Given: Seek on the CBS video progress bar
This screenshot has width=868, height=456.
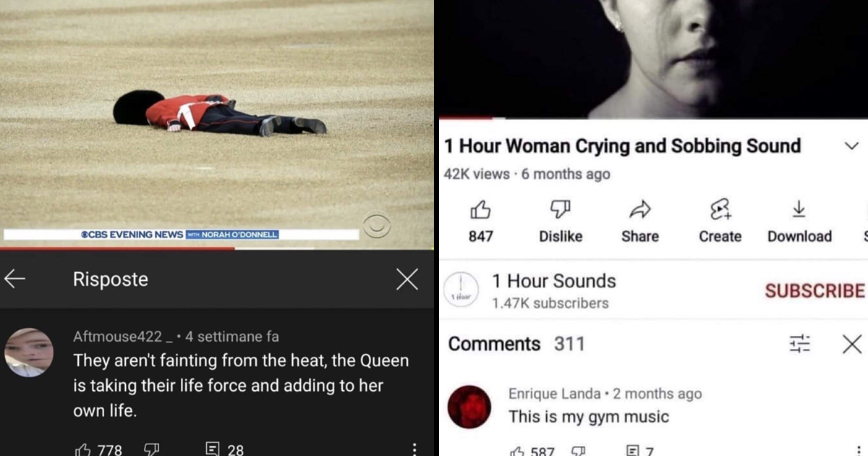Looking at the screenshot, I should 217,248.
